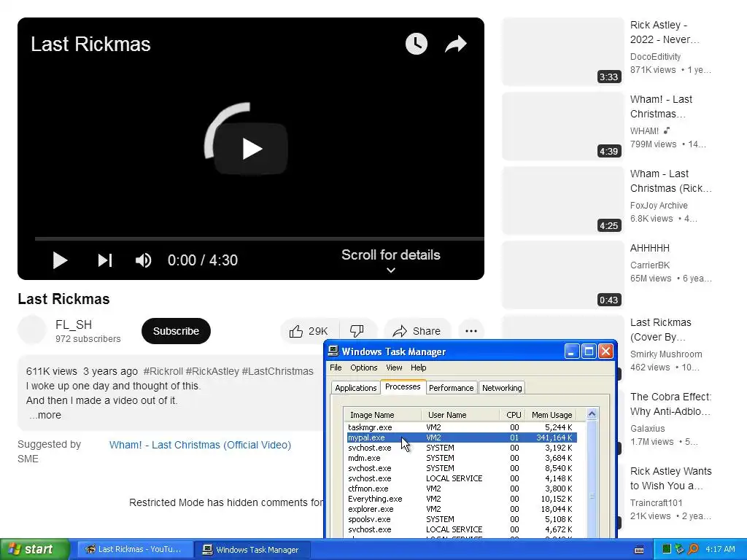This screenshot has height=560, width=747.
Task: Click the Watch later clock icon
Action: 417,44
